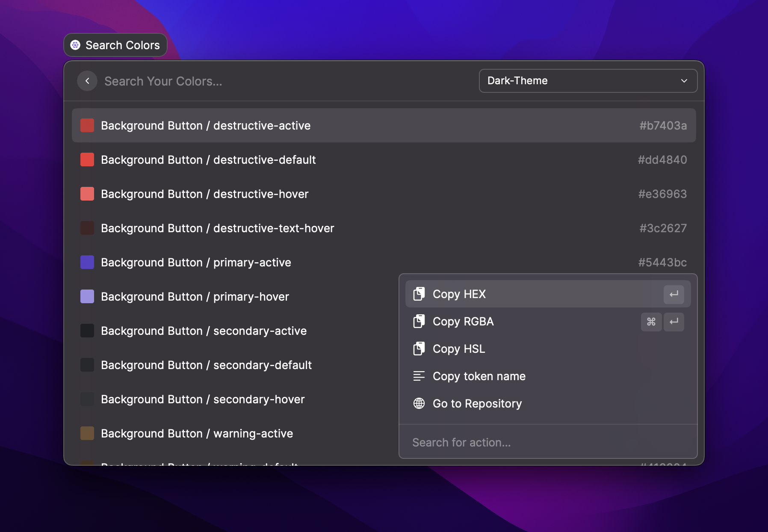Click the Search Colors extension icon

coord(76,45)
